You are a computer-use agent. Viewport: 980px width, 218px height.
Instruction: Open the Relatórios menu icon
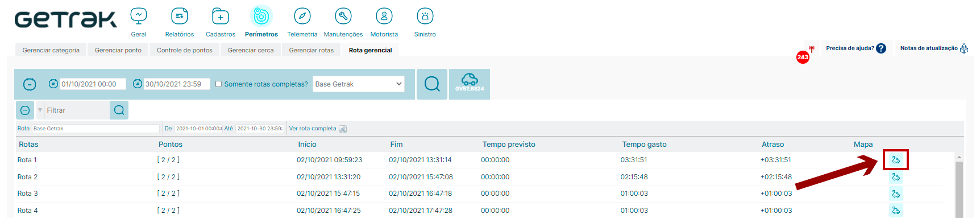coord(180,16)
